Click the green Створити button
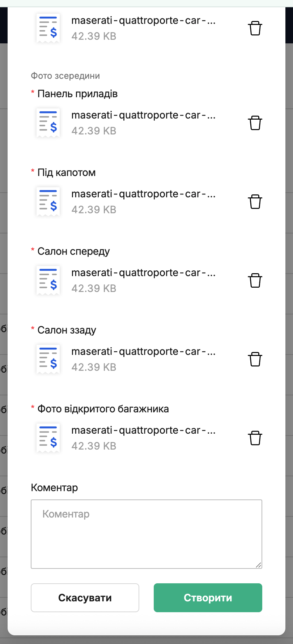This screenshot has width=293, height=644. (208, 598)
